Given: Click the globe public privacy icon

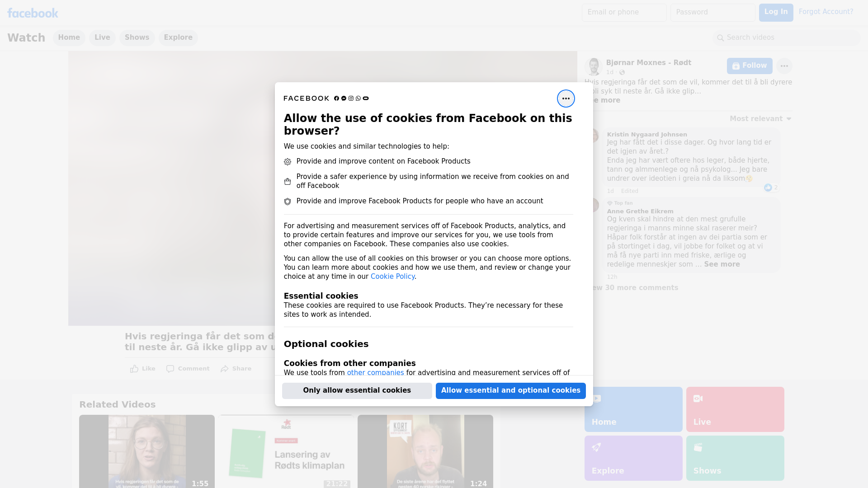Looking at the screenshot, I should (x=622, y=72).
